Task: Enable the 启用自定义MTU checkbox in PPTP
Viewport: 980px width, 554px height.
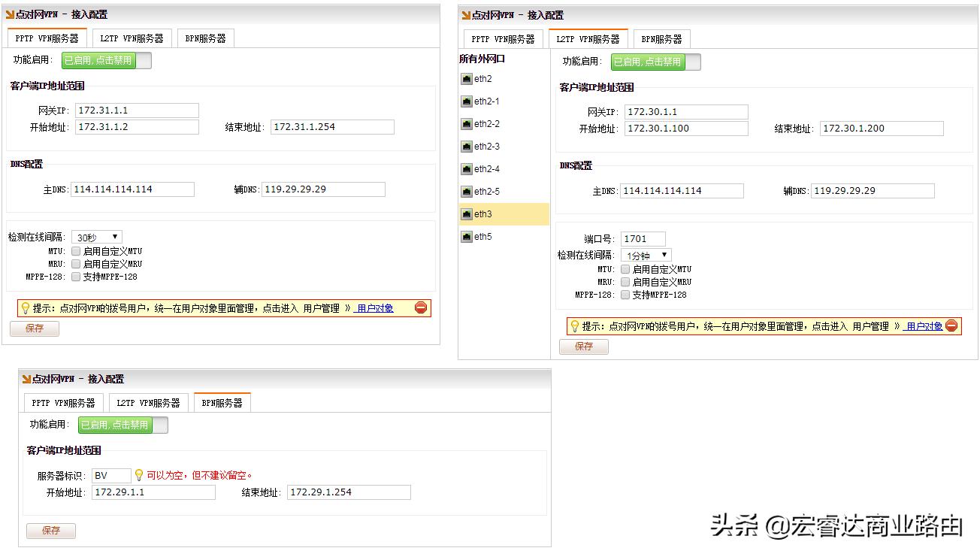Action: tap(76, 251)
